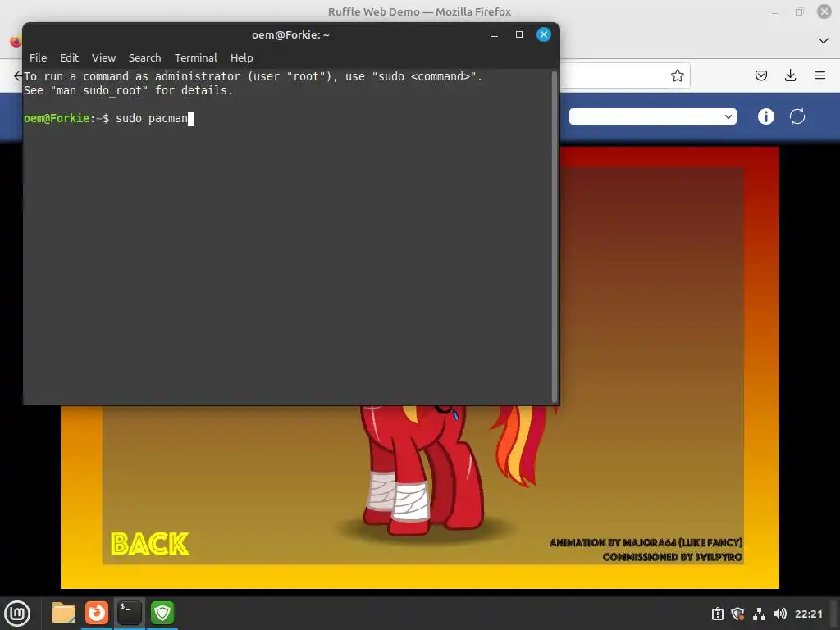Reload the SWF with the refresh icon
The width and height of the screenshot is (840, 630).
point(797,116)
